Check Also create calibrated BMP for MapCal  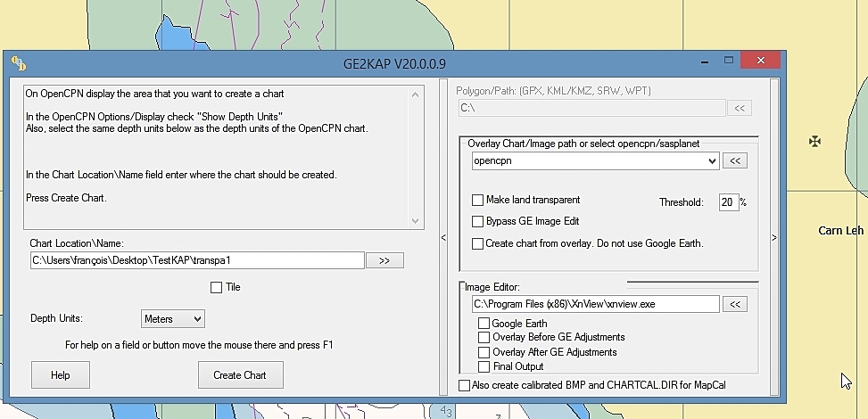click(x=465, y=385)
